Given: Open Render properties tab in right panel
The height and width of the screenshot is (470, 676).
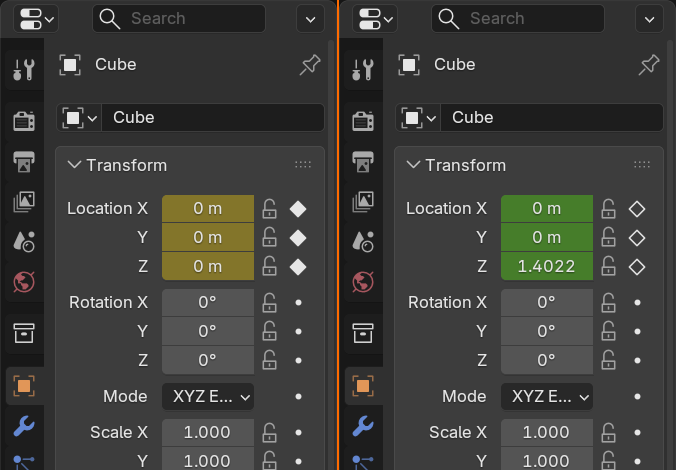Looking at the screenshot, I should tap(363, 120).
